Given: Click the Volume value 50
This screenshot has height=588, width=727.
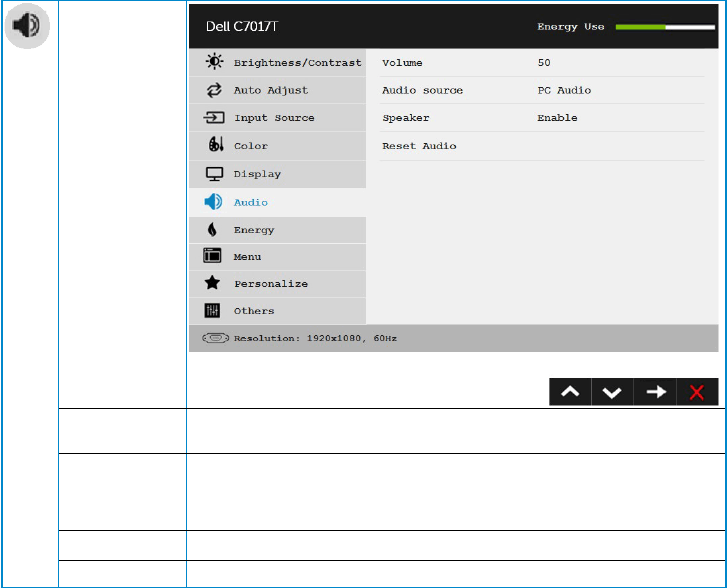Looking at the screenshot, I should pyautogui.click(x=544, y=63).
